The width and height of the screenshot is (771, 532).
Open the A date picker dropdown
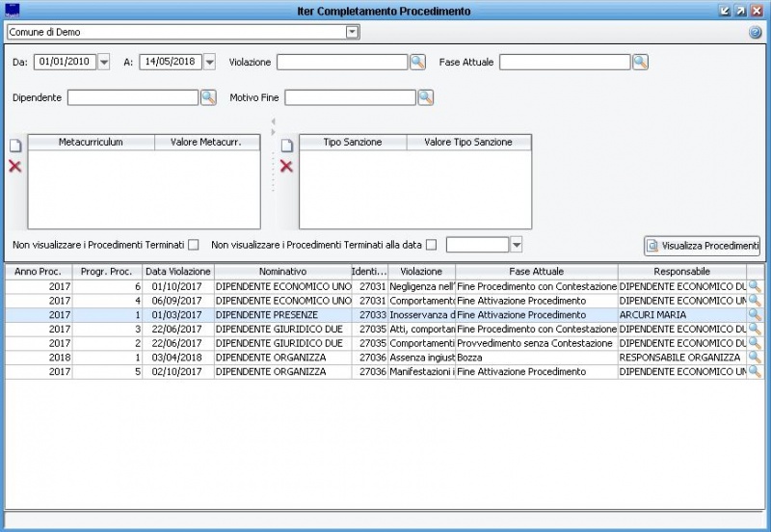(x=209, y=62)
